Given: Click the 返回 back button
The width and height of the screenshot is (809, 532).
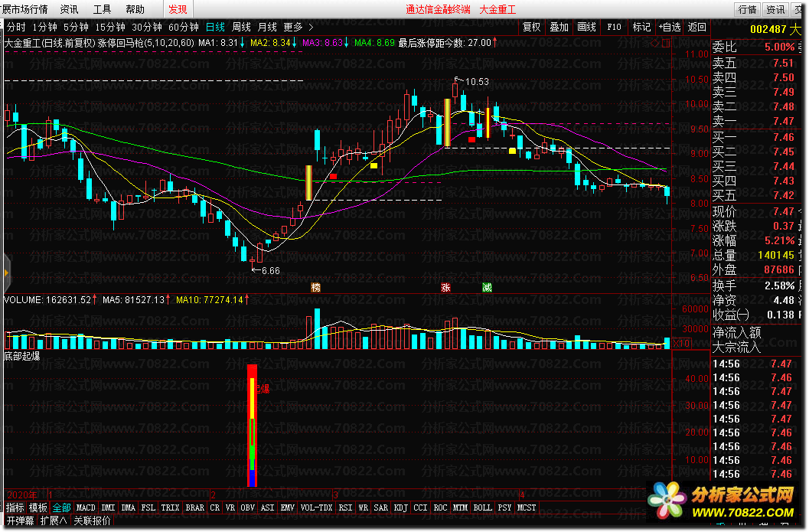Looking at the screenshot, I should pos(697,27).
